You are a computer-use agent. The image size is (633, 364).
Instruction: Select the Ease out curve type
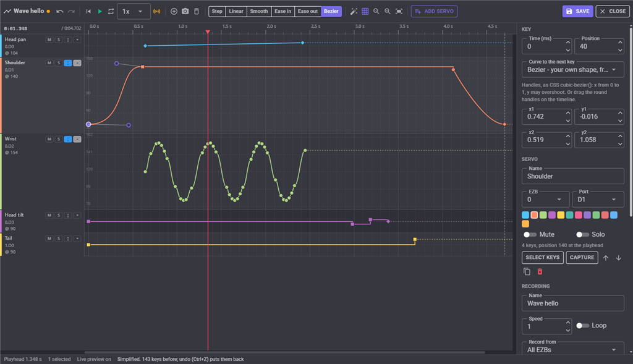click(308, 11)
